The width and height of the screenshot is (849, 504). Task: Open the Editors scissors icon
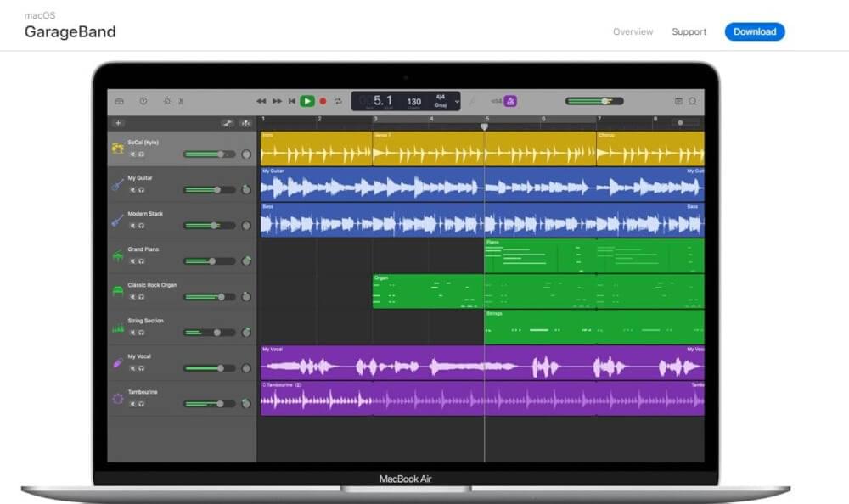point(182,101)
